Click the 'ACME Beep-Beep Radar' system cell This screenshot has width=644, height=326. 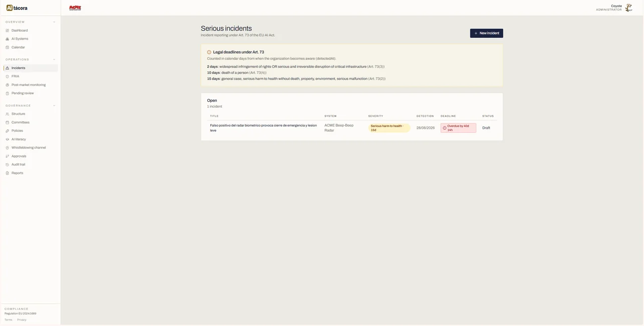pyautogui.click(x=339, y=128)
